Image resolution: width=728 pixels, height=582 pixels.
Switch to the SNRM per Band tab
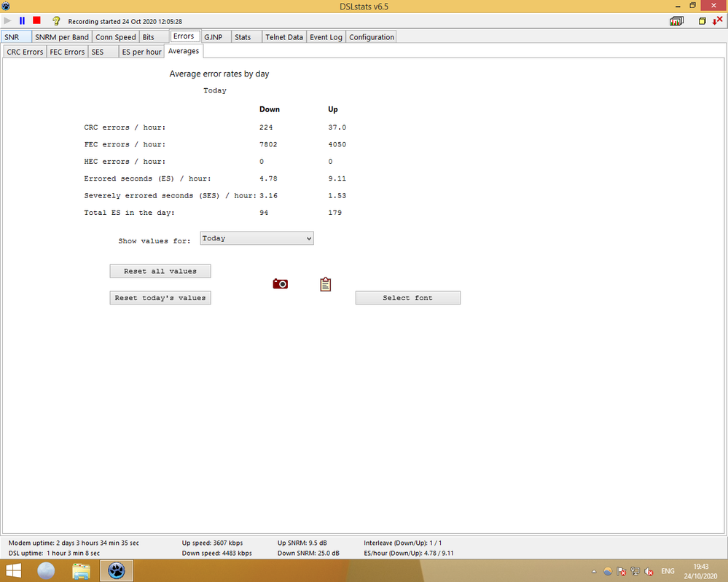(x=62, y=37)
